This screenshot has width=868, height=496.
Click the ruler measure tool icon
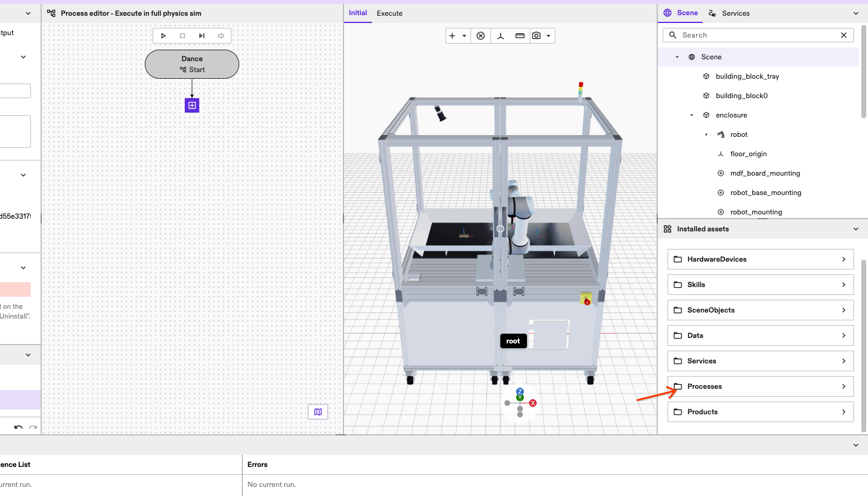[x=520, y=36]
